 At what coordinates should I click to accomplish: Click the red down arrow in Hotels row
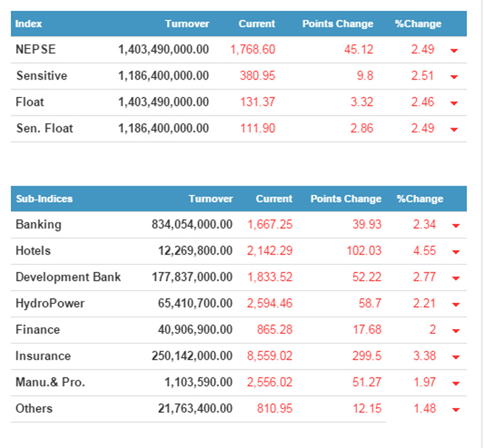coord(455,252)
